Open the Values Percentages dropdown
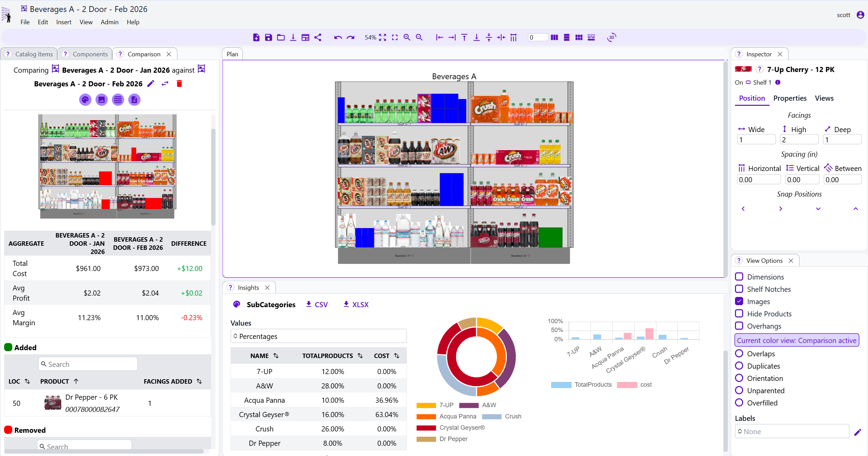The width and height of the screenshot is (868, 456). [x=318, y=336]
